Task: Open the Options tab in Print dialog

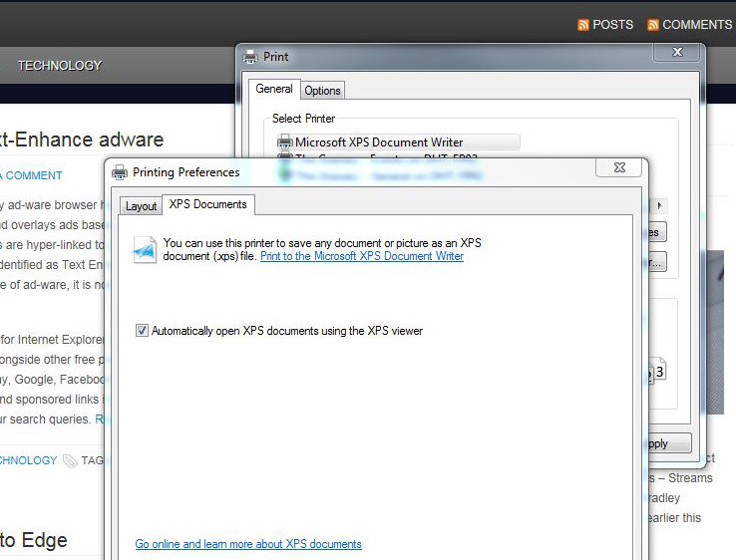Action: tap(322, 91)
